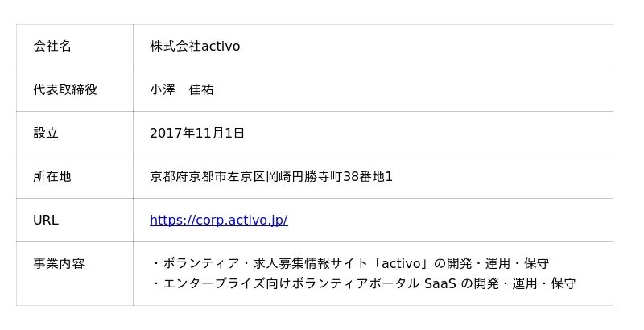Click the 代表取締役 row label

pos(65,89)
